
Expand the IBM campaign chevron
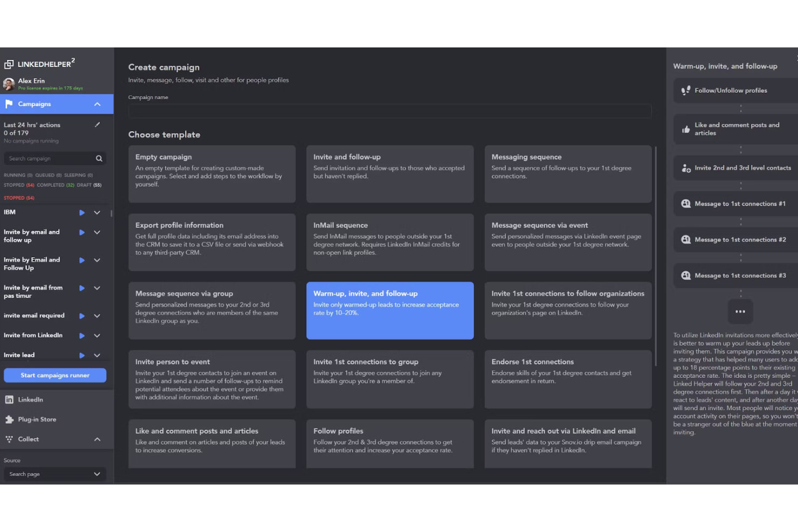97,212
